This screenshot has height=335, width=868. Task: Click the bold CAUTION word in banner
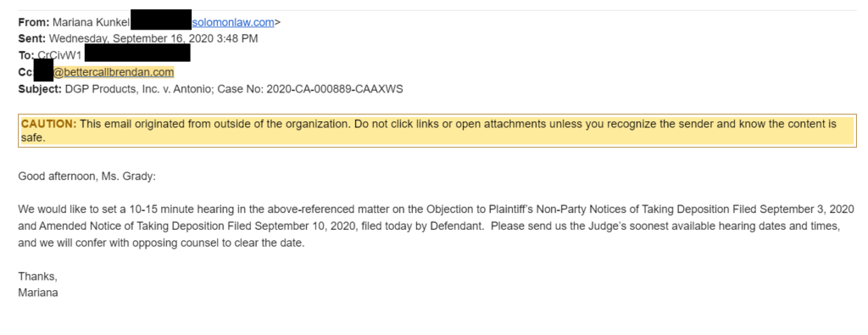(48, 124)
